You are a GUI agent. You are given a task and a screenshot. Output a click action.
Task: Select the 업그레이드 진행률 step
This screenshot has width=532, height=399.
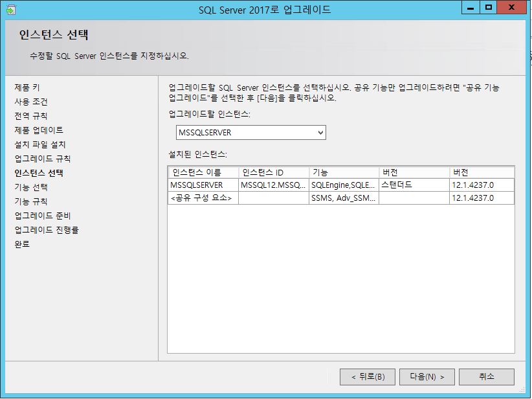tap(47, 230)
